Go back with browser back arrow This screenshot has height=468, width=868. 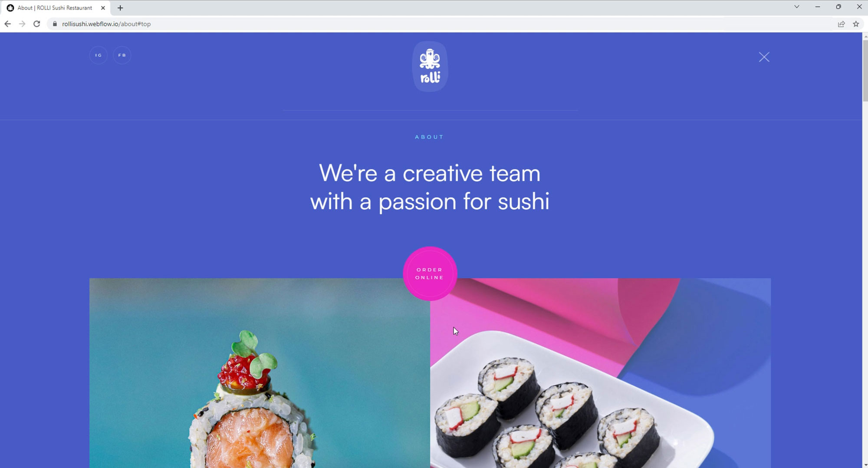pos(7,24)
